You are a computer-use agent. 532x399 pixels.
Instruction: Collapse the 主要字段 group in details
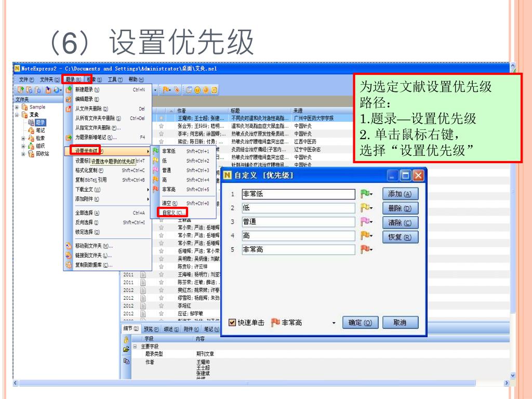point(135,347)
